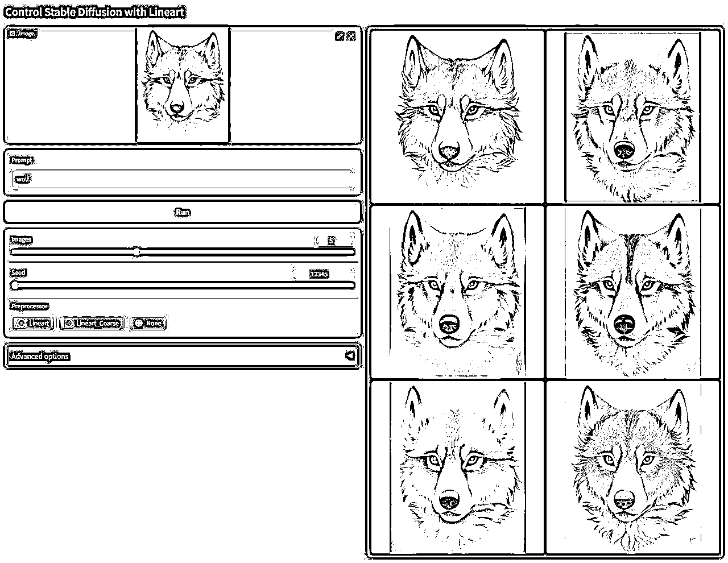
Task: Click the uploaded wolf lineart input image
Action: point(182,85)
